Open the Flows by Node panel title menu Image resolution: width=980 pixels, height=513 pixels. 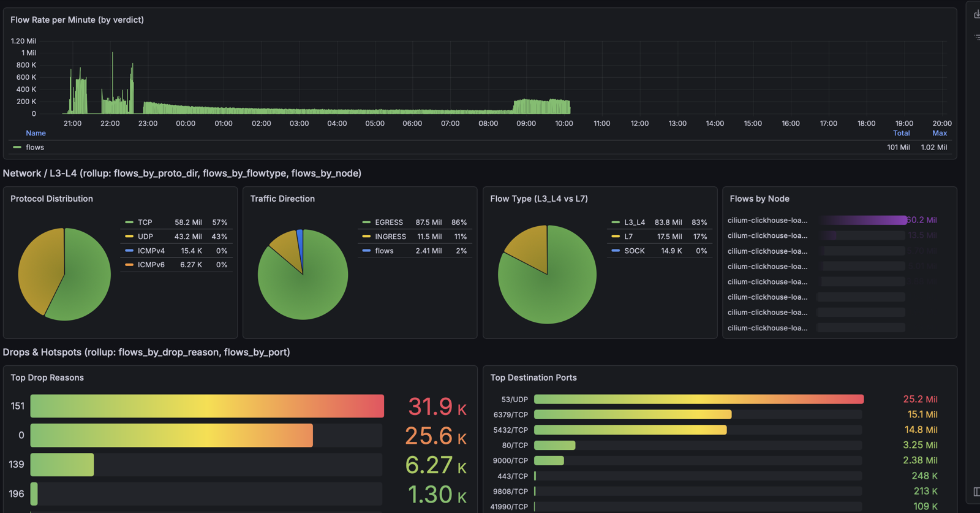(x=759, y=199)
